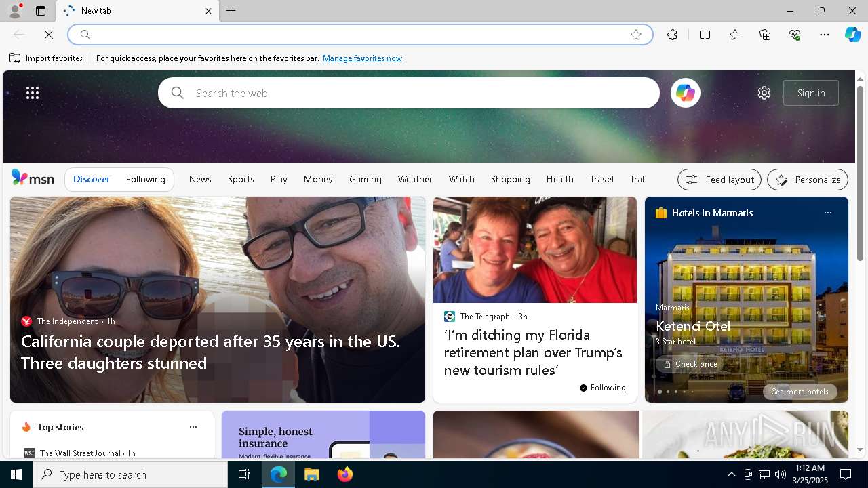Open the Health category
This screenshot has height=488, width=868.
click(x=559, y=179)
